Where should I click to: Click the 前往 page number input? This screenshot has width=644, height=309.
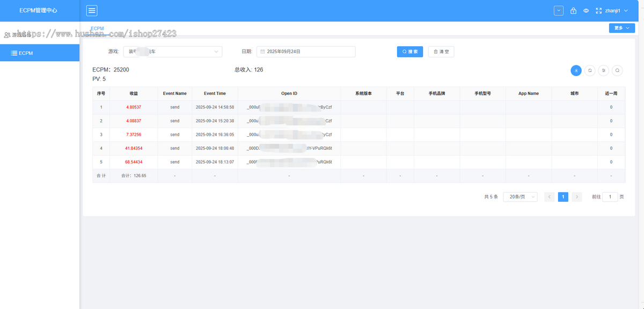[610, 197]
